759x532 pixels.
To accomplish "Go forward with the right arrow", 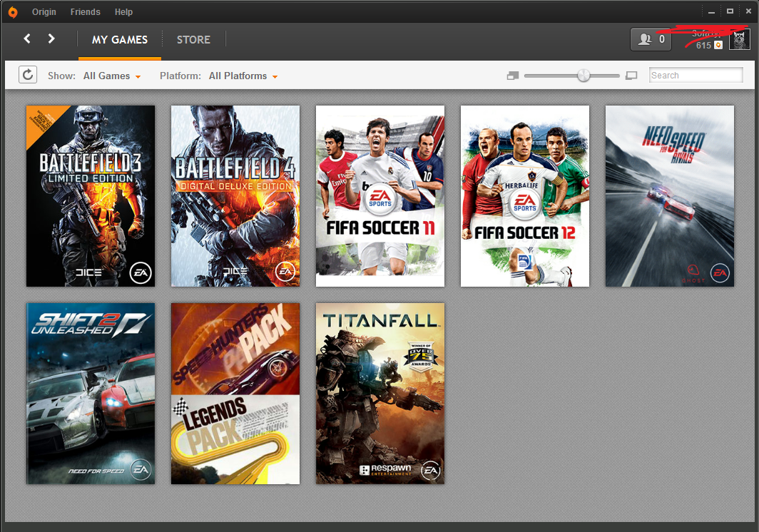I will click(x=51, y=39).
